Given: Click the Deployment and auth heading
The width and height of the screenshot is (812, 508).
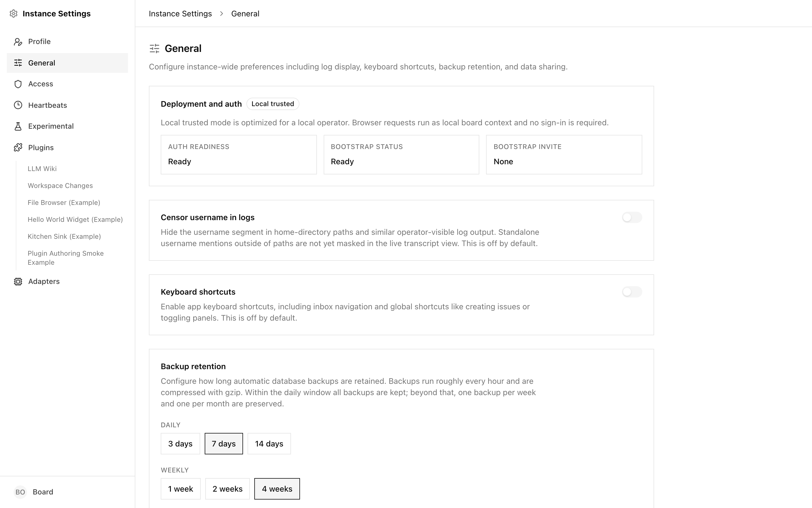Looking at the screenshot, I should click(201, 104).
